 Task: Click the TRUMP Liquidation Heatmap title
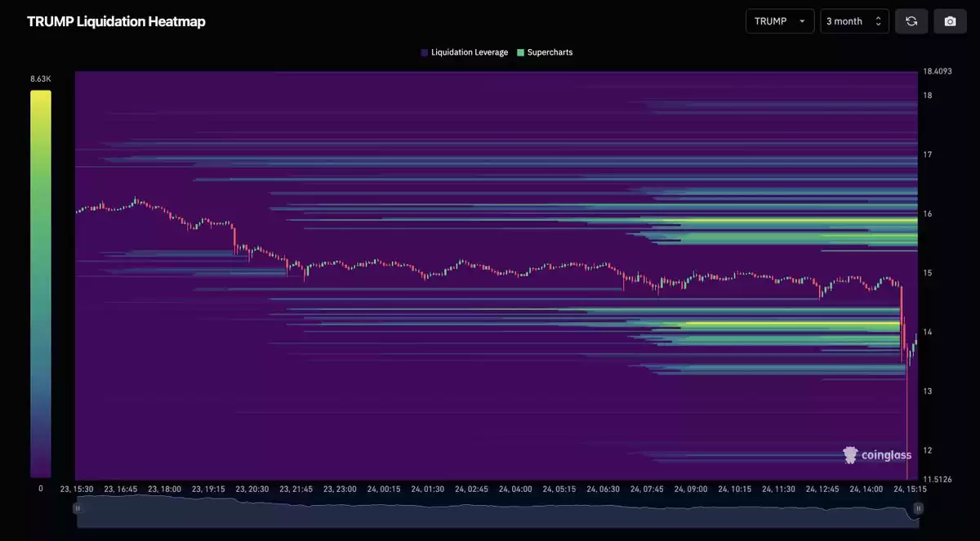pyautogui.click(x=116, y=21)
